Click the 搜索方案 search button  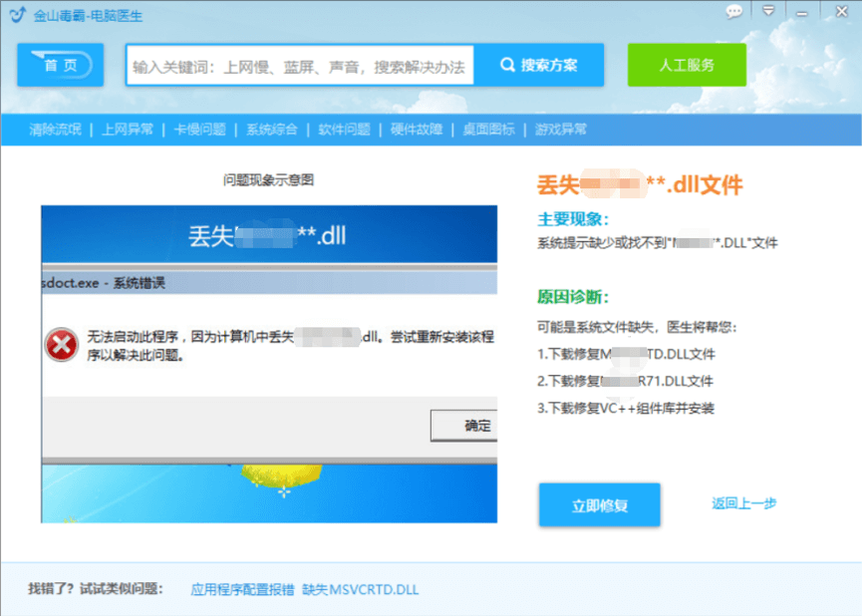click(x=539, y=66)
